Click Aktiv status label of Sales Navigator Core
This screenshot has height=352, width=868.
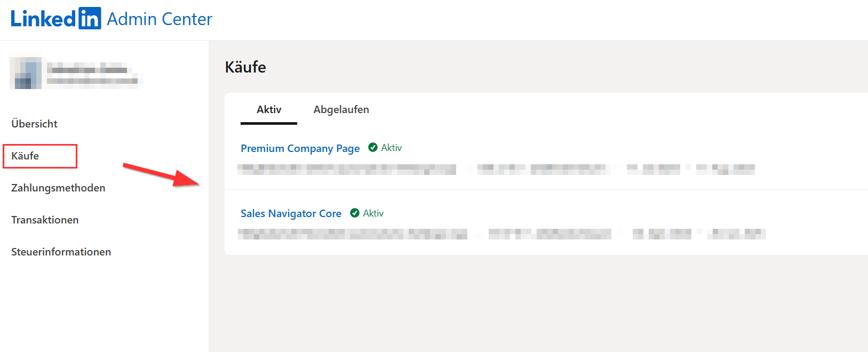[373, 213]
